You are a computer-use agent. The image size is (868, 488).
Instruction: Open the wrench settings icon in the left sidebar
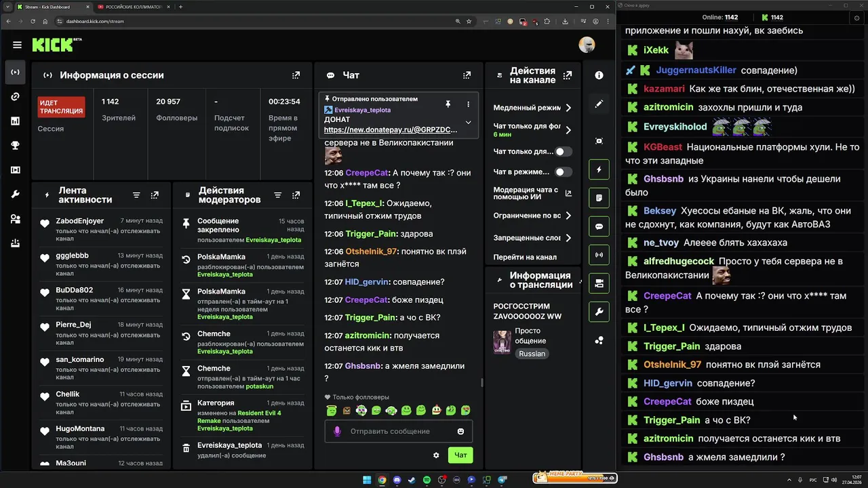pos(15,195)
